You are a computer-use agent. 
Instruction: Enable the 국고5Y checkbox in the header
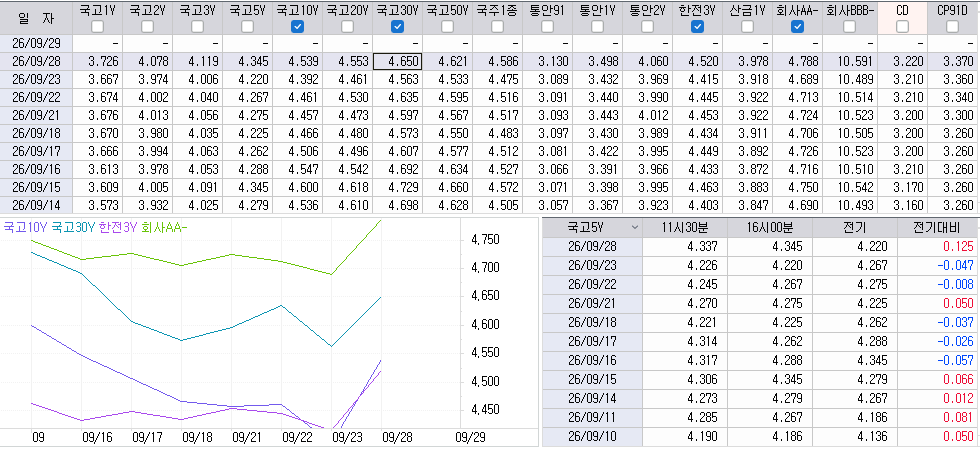click(248, 26)
